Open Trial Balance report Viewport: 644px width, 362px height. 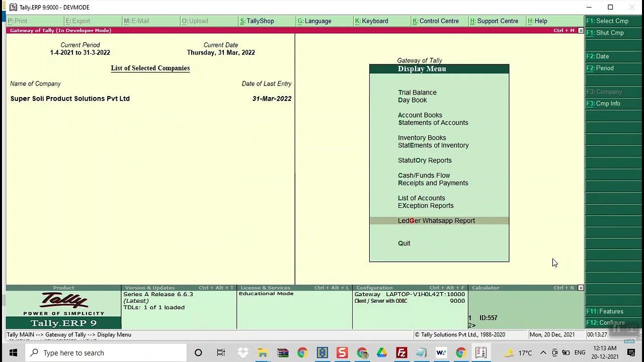point(417,93)
